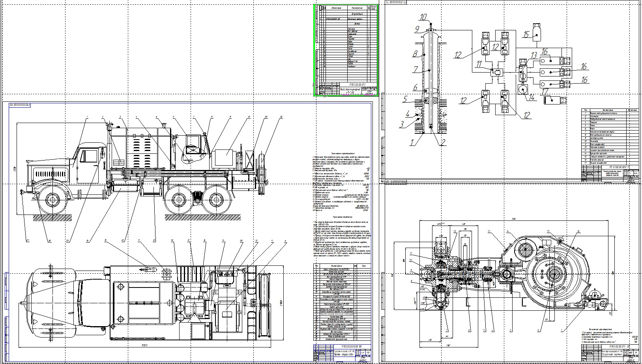Select the green-highlighted specification sheet
The width and height of the screenshot is (642, 364).
tap(346, 50)
